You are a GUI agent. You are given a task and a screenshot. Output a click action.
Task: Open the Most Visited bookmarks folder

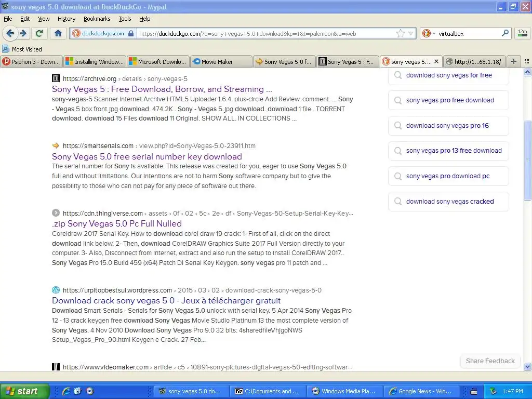[x=22, y=49]
